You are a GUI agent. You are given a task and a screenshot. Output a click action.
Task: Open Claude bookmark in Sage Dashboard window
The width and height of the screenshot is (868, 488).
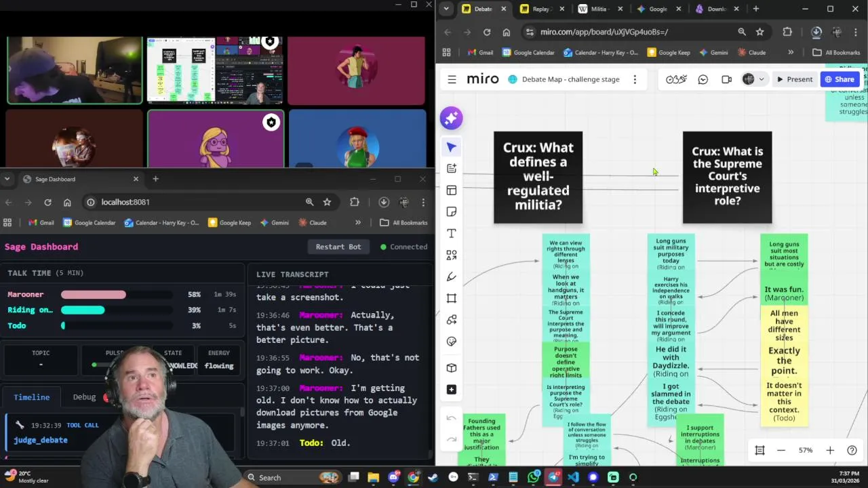pos(312,222)
